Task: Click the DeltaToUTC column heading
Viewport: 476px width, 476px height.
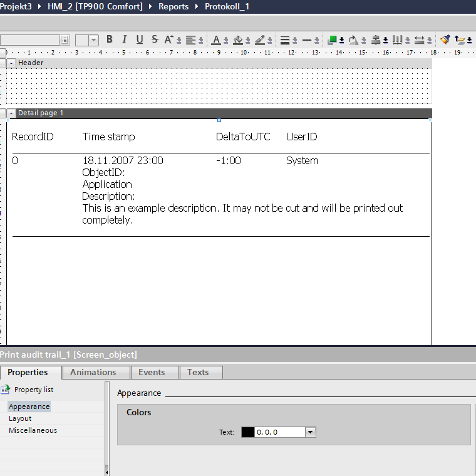Action: [243, 137]
